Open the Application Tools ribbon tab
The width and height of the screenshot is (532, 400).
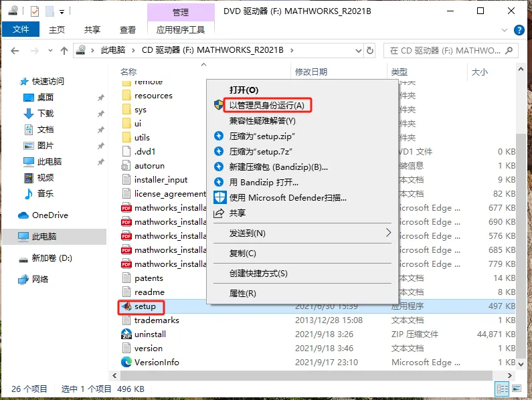tap(181, 30)
